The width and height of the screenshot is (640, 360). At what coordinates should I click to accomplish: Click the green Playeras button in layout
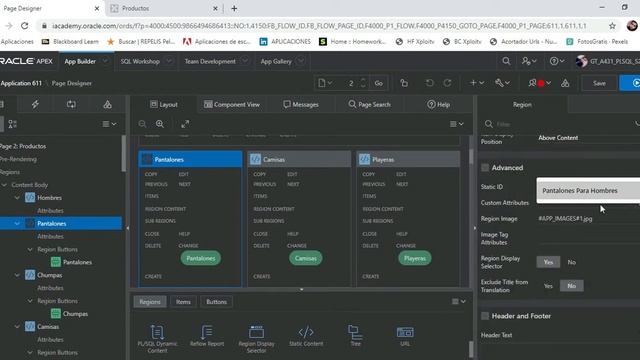point(415,258)
